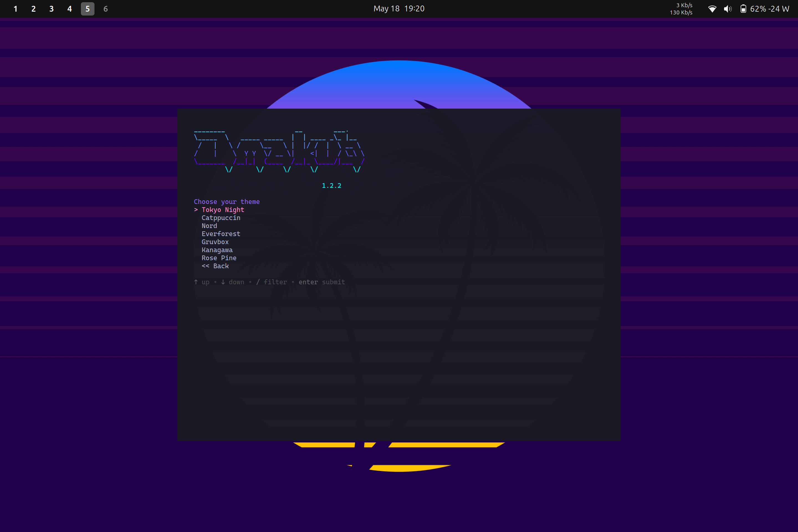
Task: Switch to workspace 6
Action: point(106,9)
